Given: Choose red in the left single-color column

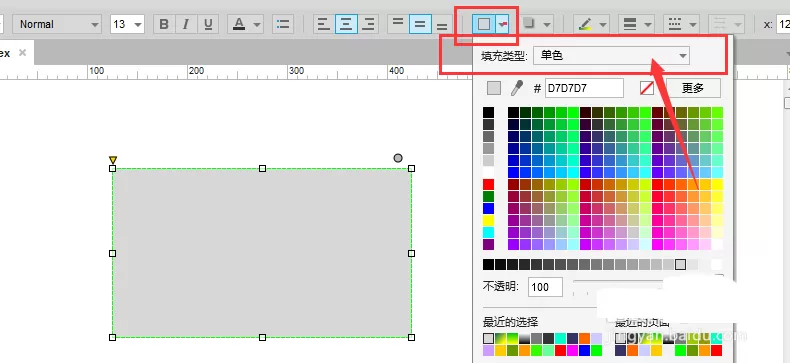Looking at the screenshot, I should pos(488,185).
